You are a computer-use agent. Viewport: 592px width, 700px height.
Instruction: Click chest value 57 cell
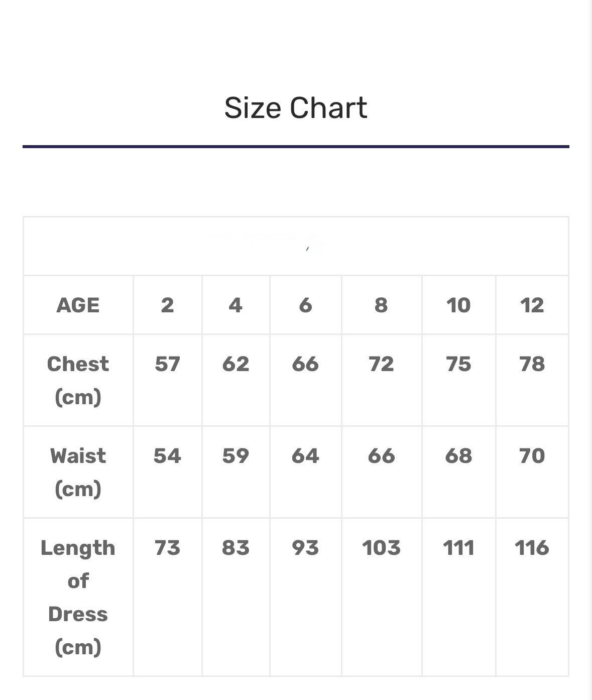(167, 364)
